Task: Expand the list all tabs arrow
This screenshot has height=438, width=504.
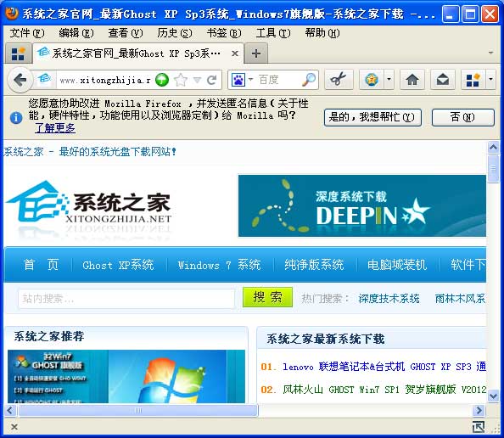Action: 490,53
